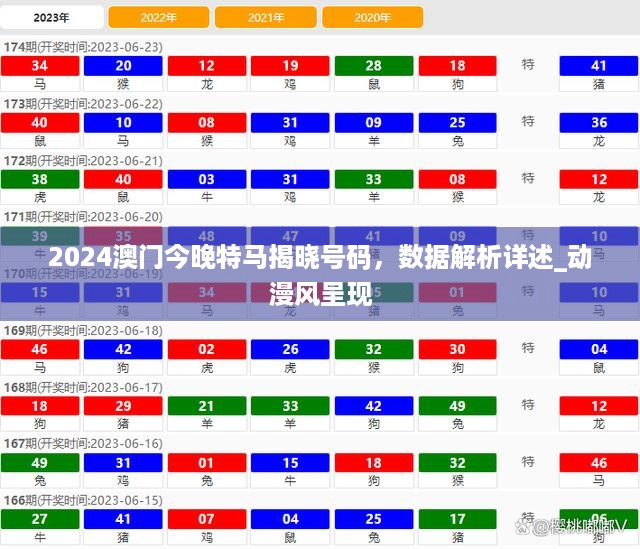This screenshot has width=640, height=549.
Task: Click the 169期 draw date heading
Action: tap(84, 330)
